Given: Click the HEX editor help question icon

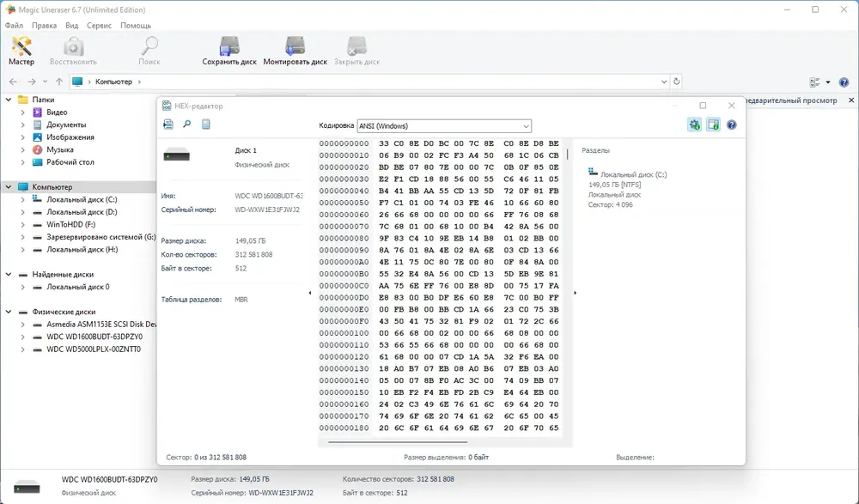Looking at the screenshot, I should coord(731,124).
